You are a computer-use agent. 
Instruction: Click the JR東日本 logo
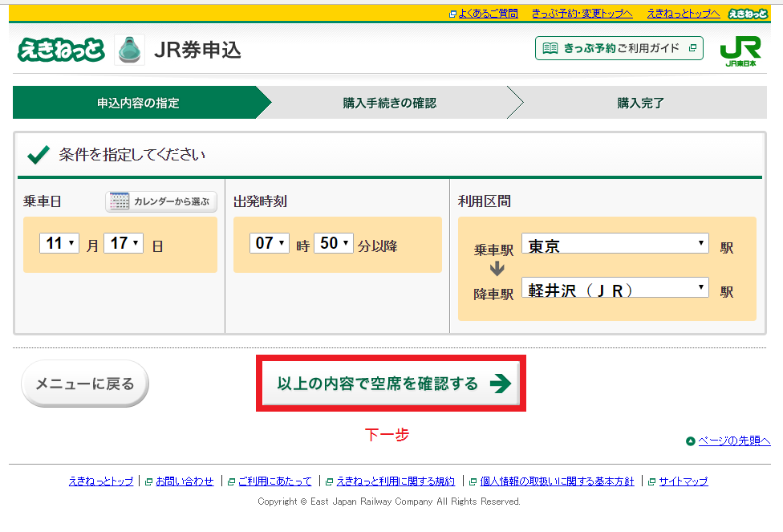point(740,51)
